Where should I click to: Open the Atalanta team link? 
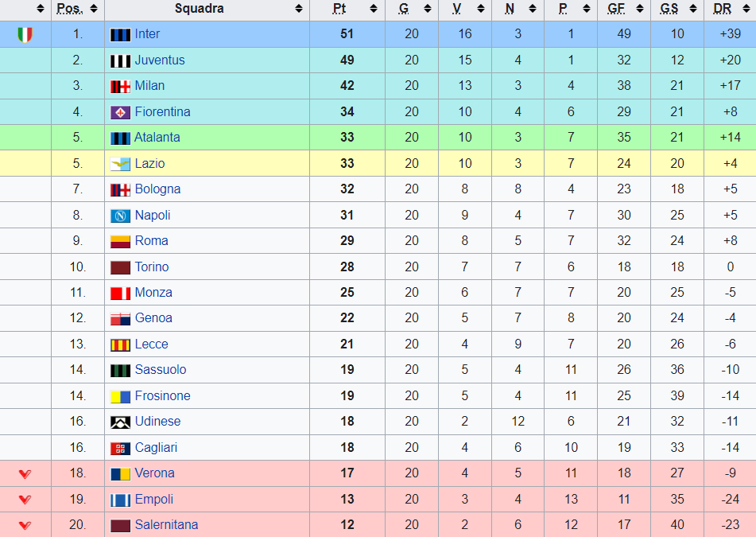tap(157, 138)
